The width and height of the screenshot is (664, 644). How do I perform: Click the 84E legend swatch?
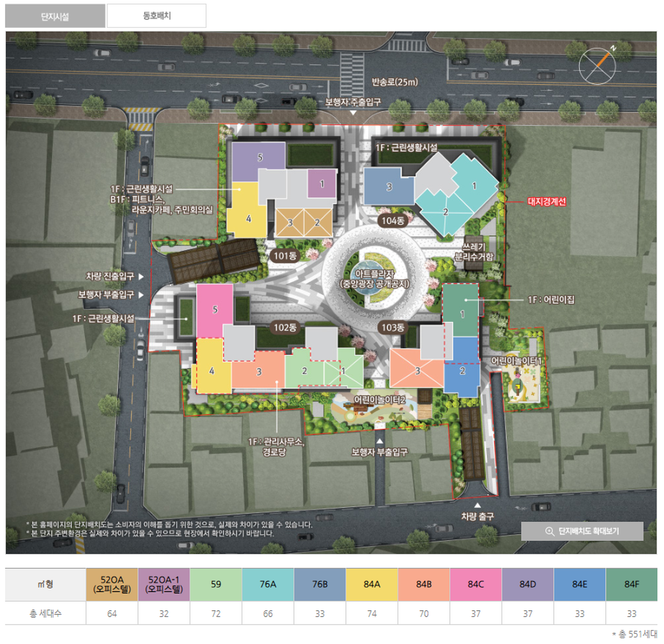580,585
